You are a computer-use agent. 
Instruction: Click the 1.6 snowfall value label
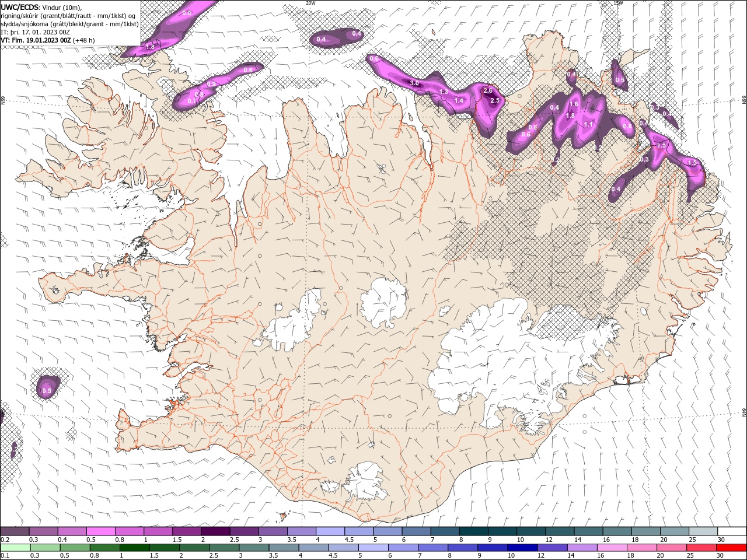pyautogui.click(x=574, y=104)
